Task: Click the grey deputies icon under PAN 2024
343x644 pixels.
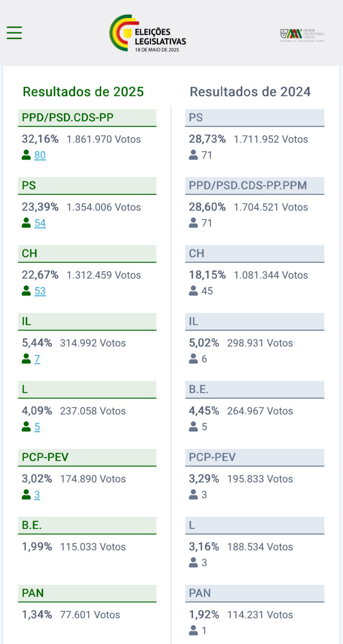Action: click(193, 631)
